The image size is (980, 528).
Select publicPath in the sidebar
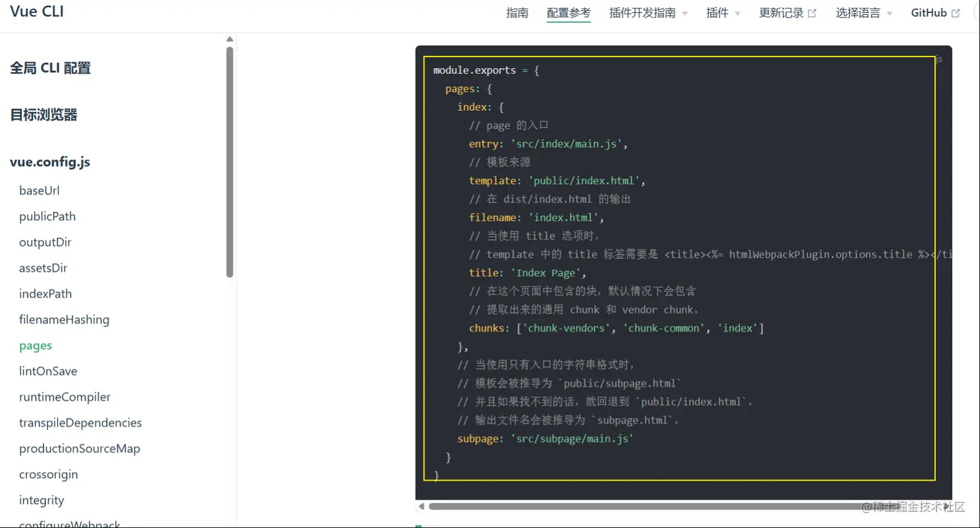[47, 217]
